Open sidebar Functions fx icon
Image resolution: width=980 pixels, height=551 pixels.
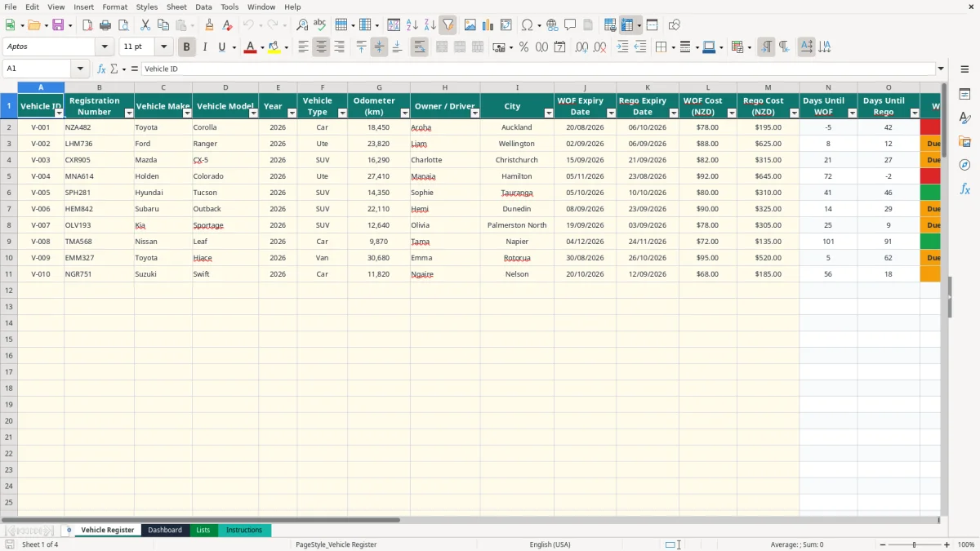(x=964, y=189)
